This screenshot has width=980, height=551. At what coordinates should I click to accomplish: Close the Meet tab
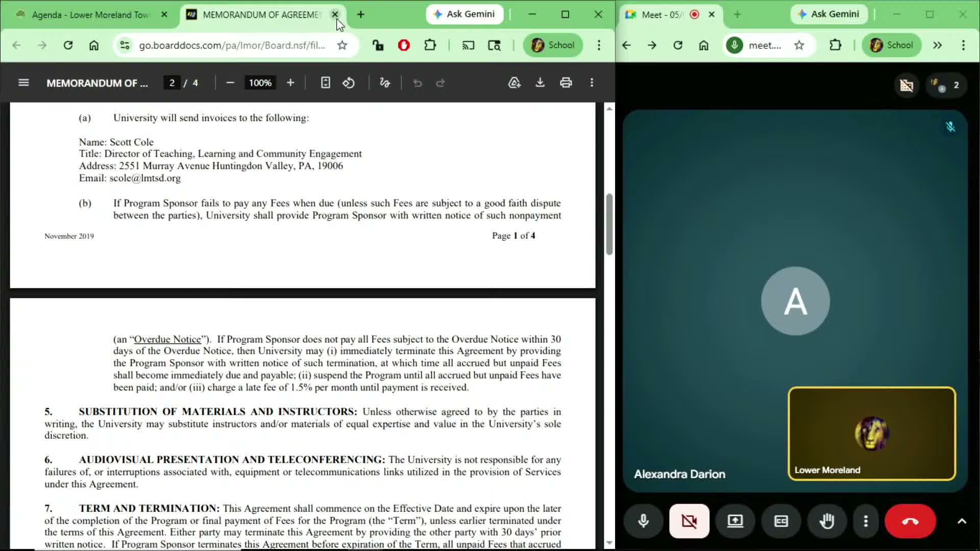click(x=712, y=15)
